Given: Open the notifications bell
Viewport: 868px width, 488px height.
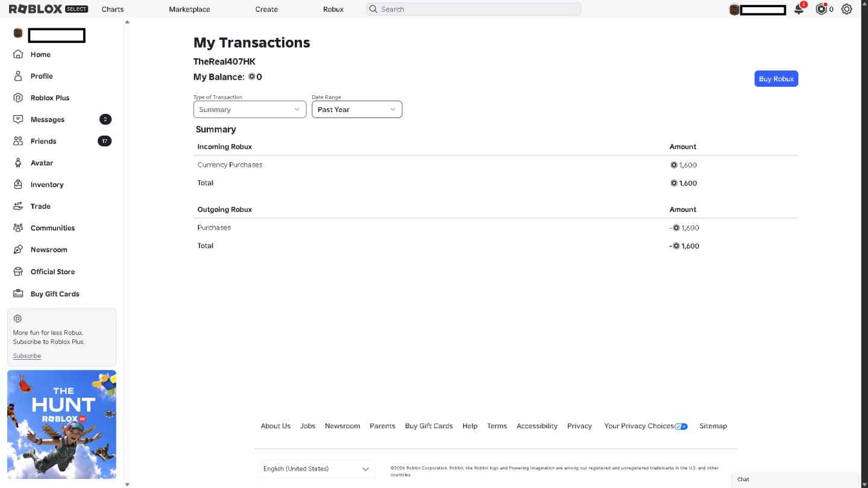Looking at the screenshot, I should tap(799, 9).
